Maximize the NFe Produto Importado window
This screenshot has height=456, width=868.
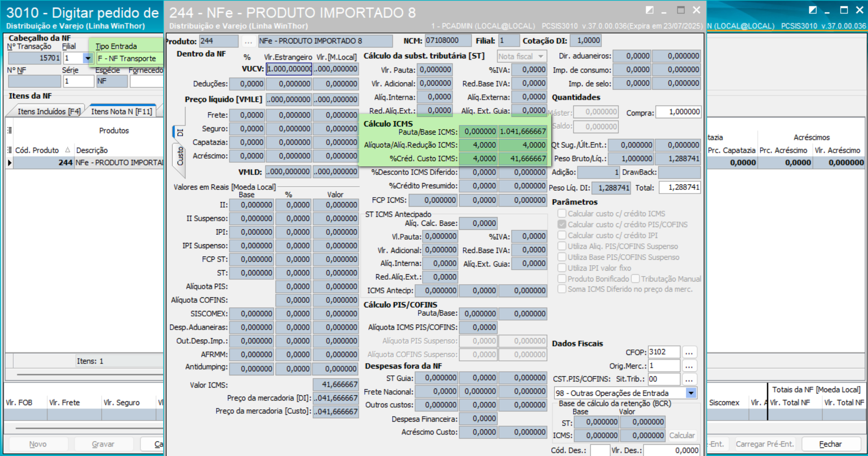tap(680, 10)
